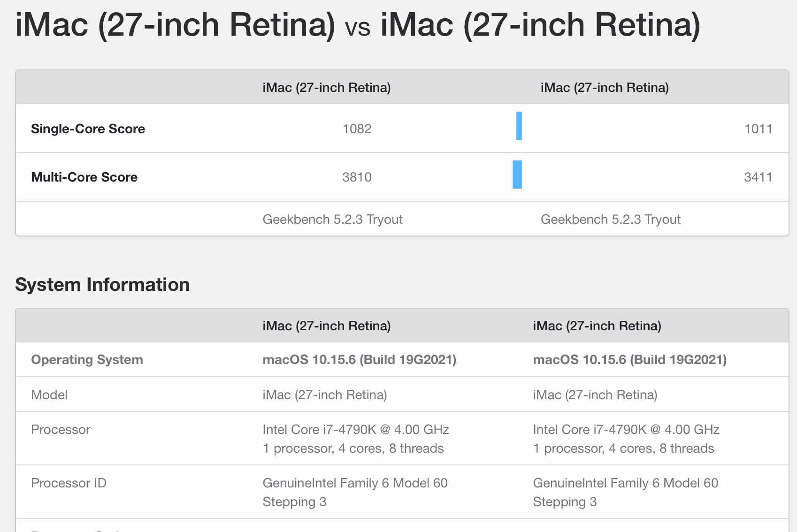The width and height of the screenshot is (797, 532).
Task: Click the left macOS 10.15.6 build value
Action: click(359, 360)
